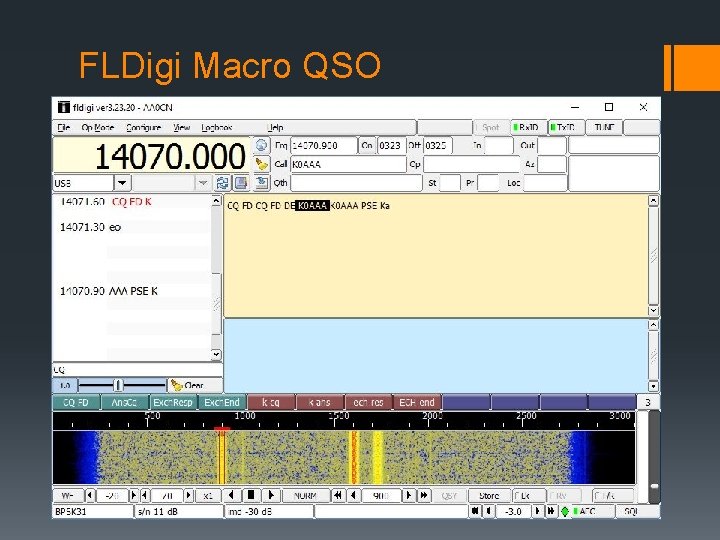Open the View menu
The image size is (720, 540).
(x=182, y=127)
